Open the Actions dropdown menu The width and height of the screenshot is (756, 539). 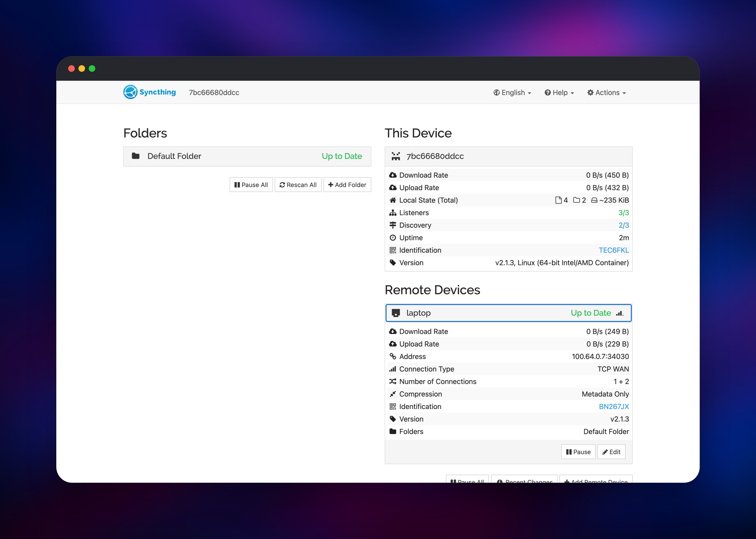tap(607, 93)
